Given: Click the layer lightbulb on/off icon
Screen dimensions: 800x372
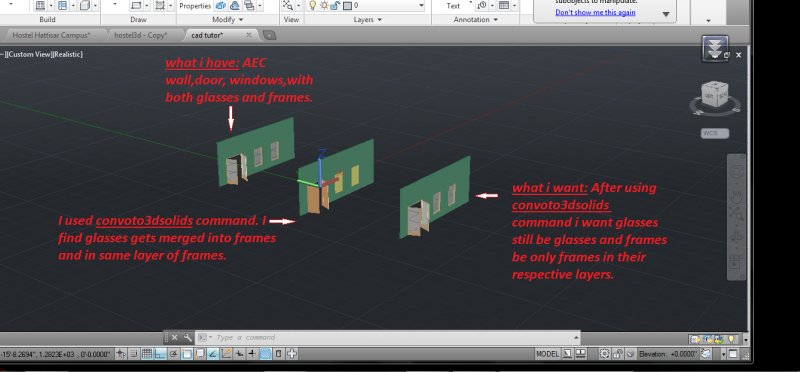Looking at the screenshot, I should click(313, 6).
